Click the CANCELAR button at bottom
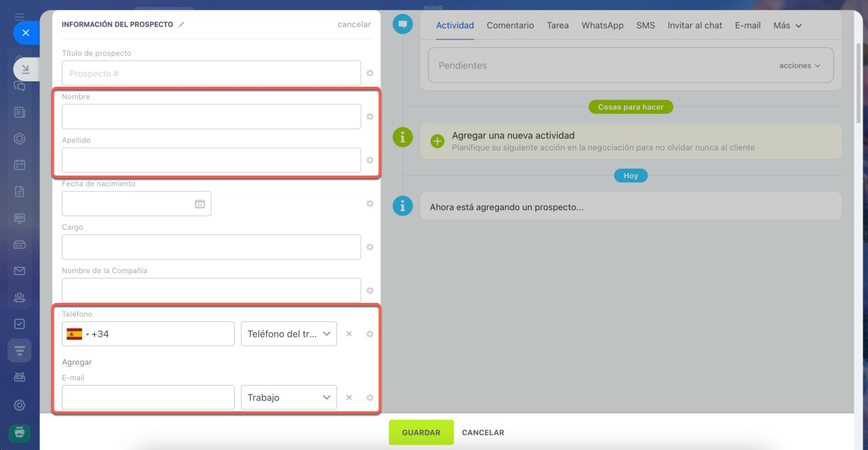The height and width of the screenshot is (450, 868). tap(483, 432)
